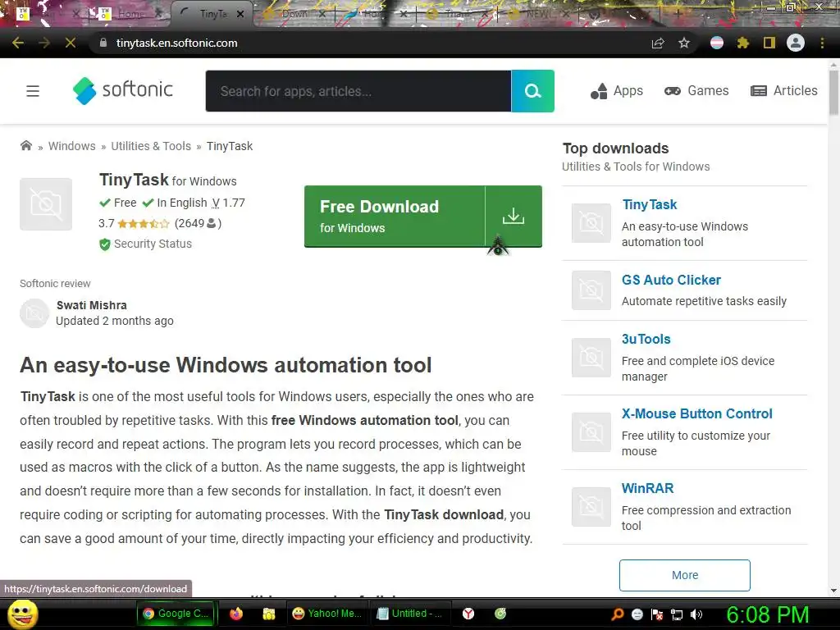Click Swati Mishra's reviewer avatar
Screen dimensions: 840x630
pos(34,313)
